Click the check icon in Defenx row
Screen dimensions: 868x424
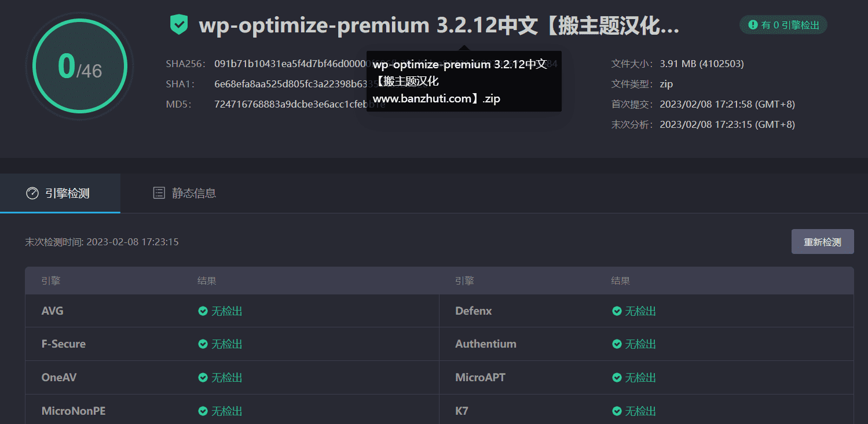click(617, 311)
